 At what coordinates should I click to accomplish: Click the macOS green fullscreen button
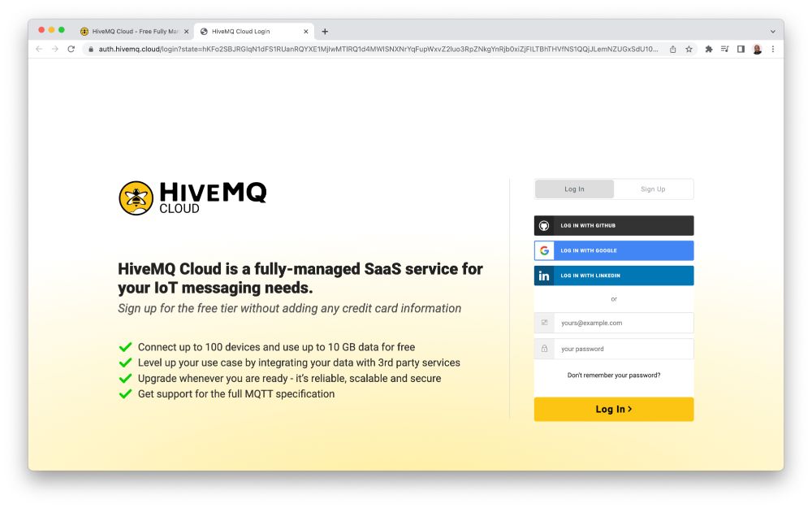62,30
